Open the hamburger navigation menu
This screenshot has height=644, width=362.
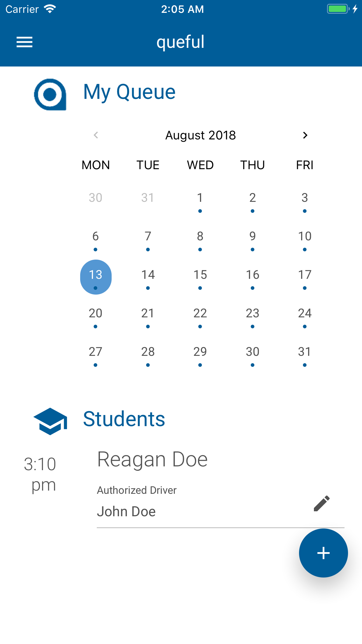(24, 42)
